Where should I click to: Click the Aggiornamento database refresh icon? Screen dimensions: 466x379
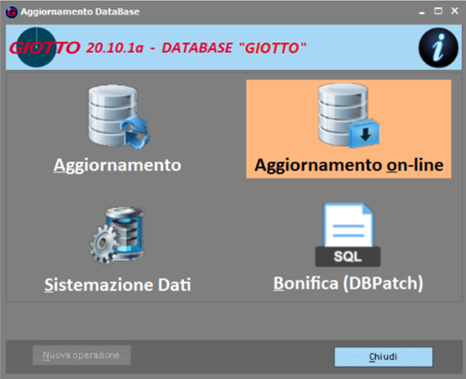(x=119, y=116)
